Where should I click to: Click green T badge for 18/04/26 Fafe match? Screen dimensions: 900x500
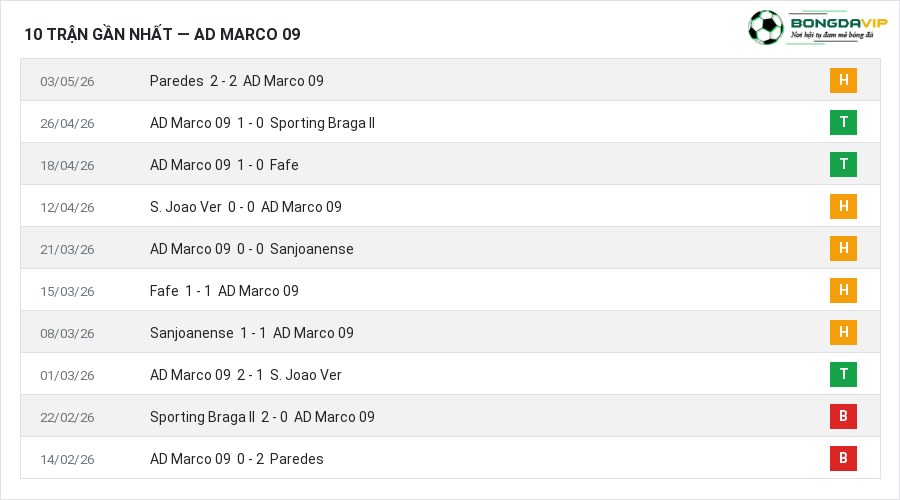(x=843, y=164)
